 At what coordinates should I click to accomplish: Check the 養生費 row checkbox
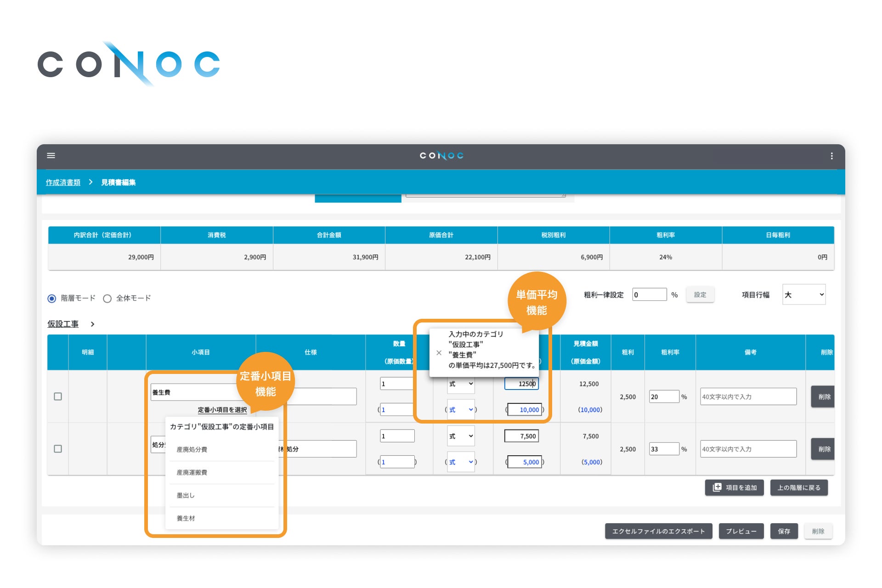tap(58, 396)
